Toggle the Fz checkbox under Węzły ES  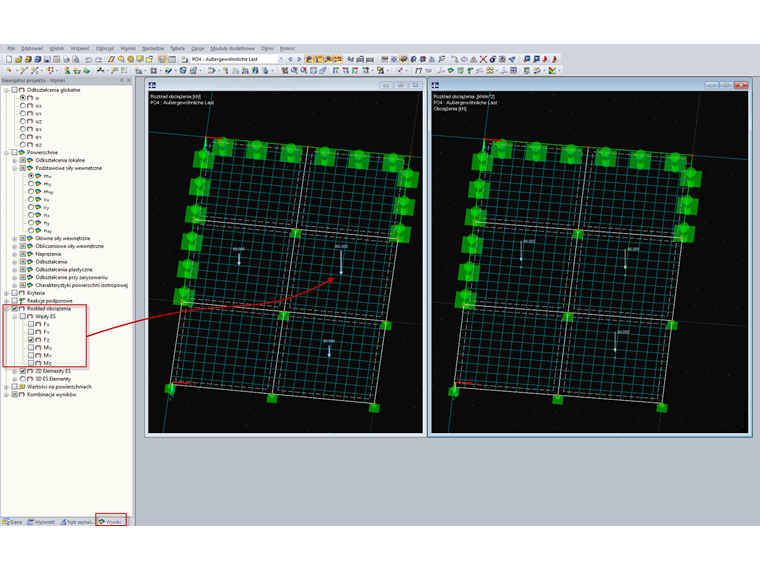[31, 340]
